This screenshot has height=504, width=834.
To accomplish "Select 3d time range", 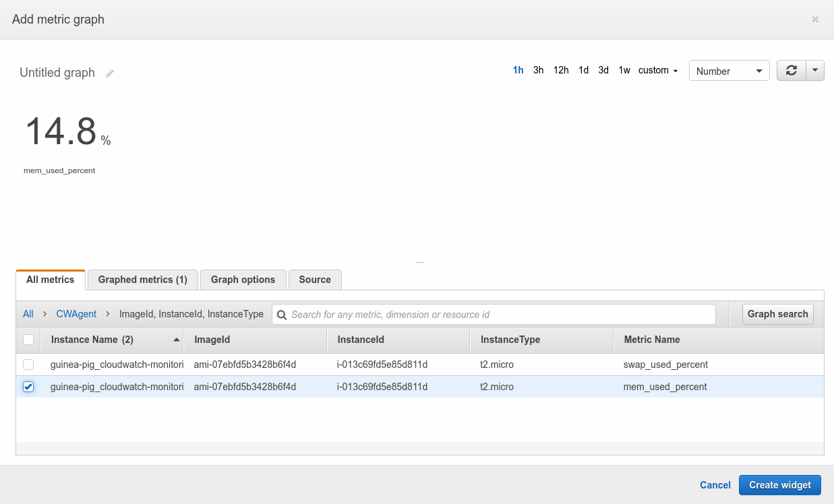I will tap(603, 70).
